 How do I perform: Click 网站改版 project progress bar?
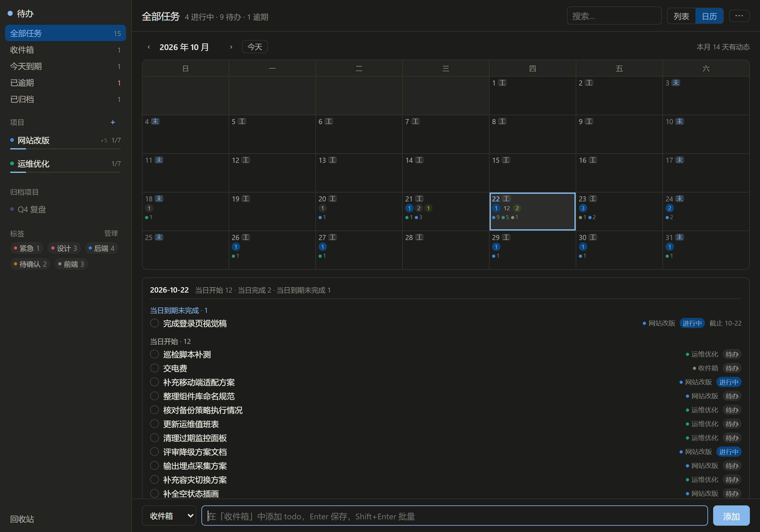coord(66,149)
